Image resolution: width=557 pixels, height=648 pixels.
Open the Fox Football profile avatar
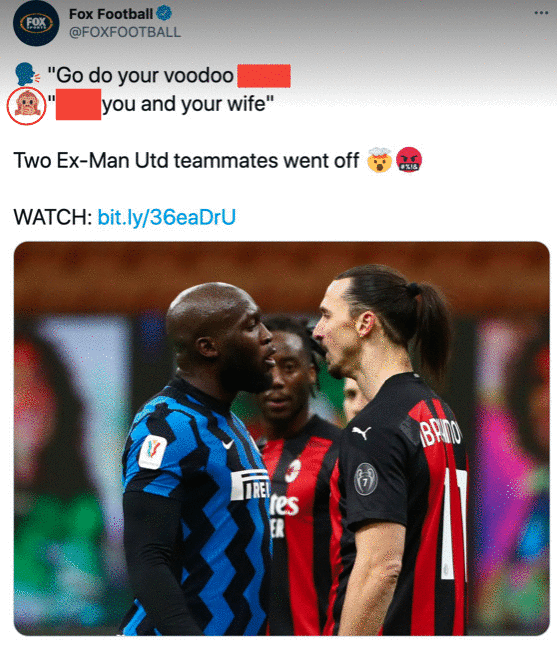[36, 23]
